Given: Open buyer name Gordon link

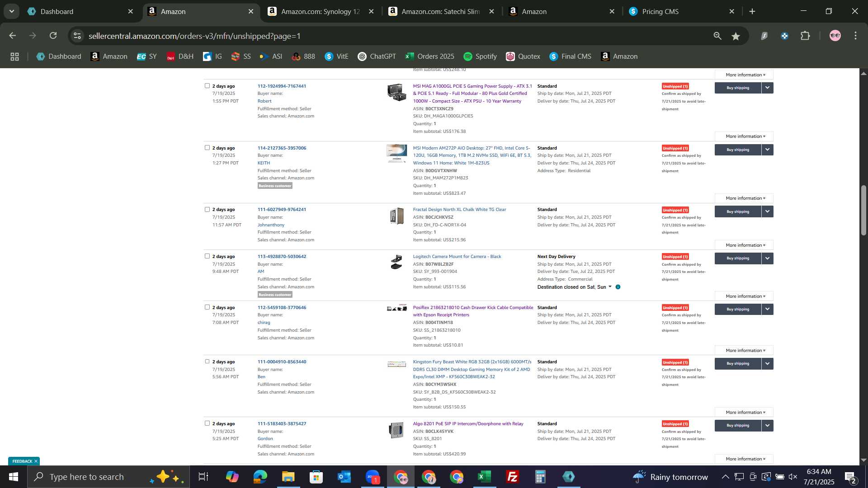Looking at the screenshot, I should pos(265,439).
